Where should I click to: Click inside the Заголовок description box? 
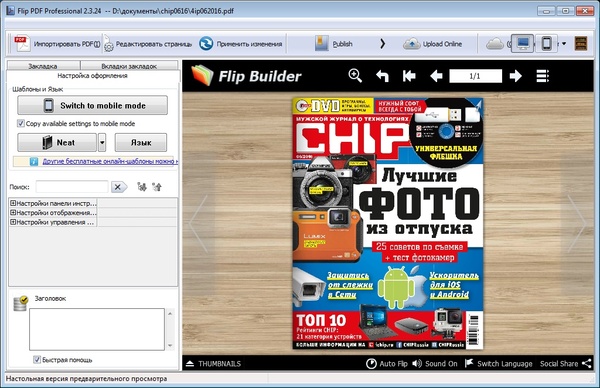point(97,329)
